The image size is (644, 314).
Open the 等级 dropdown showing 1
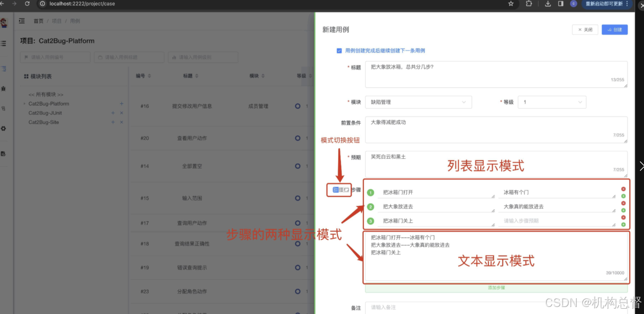[x=552, y=102]
